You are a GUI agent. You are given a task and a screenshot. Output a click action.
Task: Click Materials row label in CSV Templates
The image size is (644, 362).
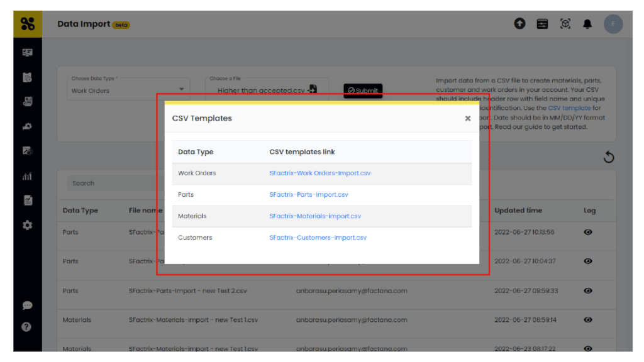click(192, 216)
